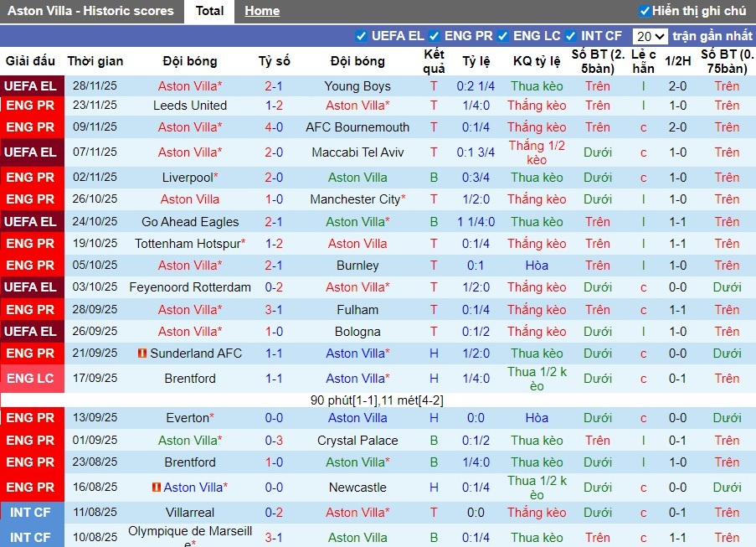The image size is (756, 547).
Task: Switch to the Total tab
Action: (x=209, y=11)
